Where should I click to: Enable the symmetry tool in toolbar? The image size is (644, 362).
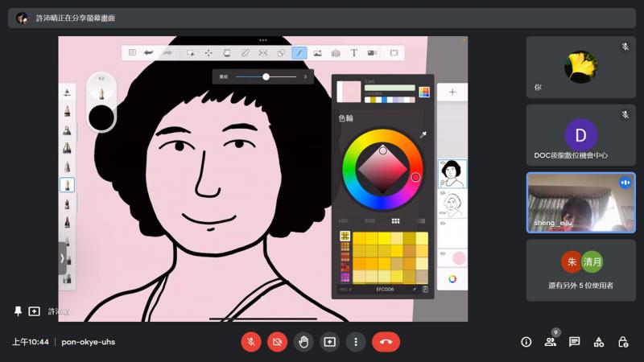pyautogui.click(x=263, y=53)
